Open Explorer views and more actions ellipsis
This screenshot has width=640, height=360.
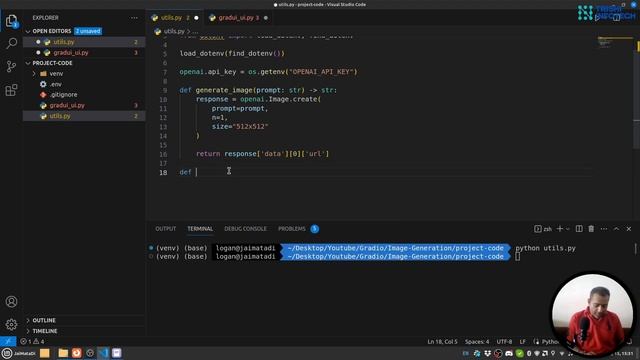(x=134, y=18)
